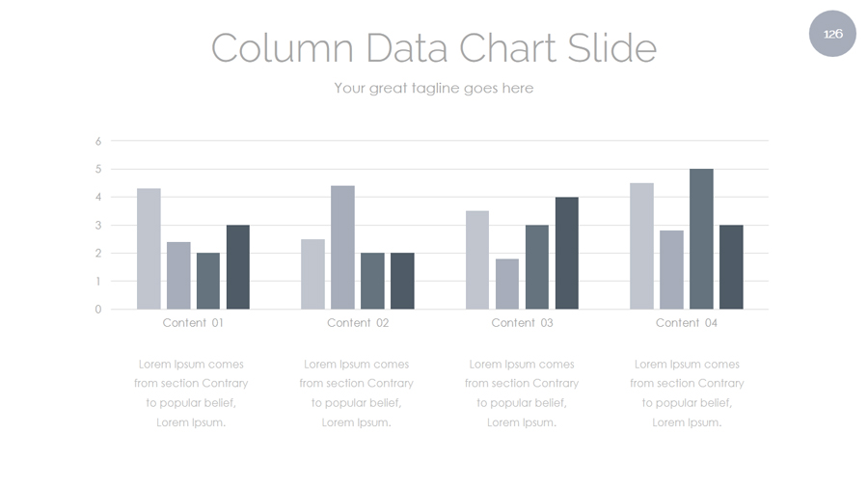
Task: Click the Lorem Ipsum paragraph under Content 03
Action: [522, 393]
